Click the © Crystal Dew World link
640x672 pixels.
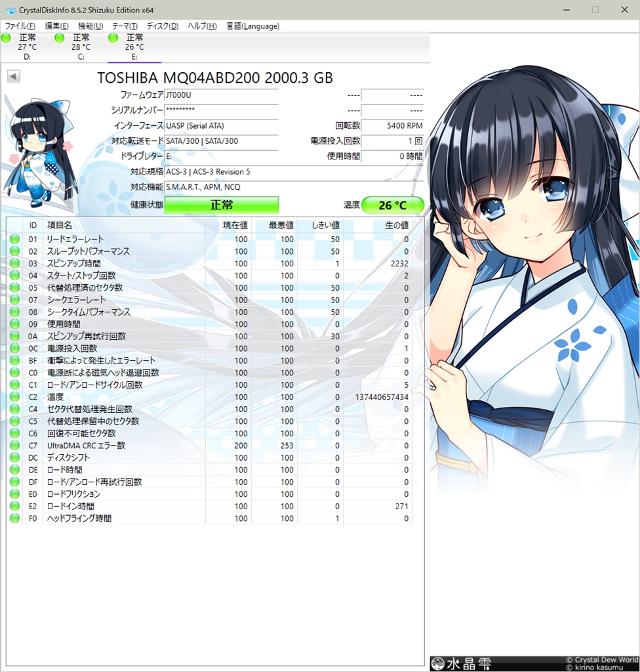click(602, 660)
